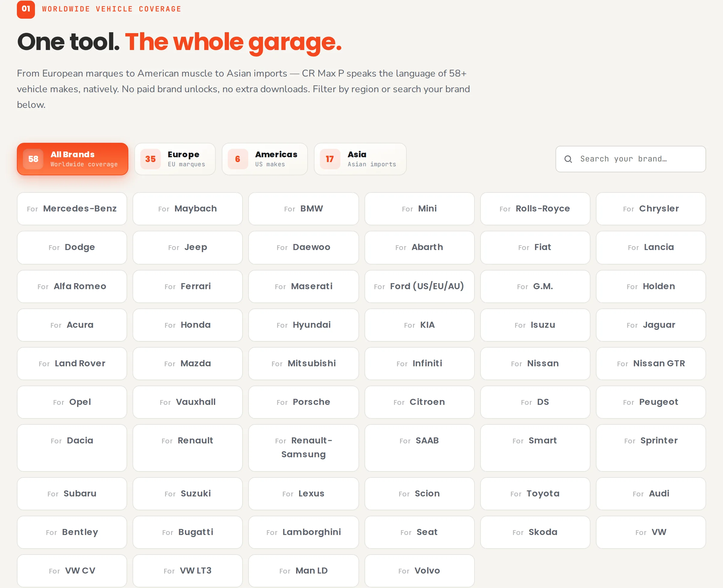
Task: Open the Vauxhall brand card
Action: pos(188,402)
